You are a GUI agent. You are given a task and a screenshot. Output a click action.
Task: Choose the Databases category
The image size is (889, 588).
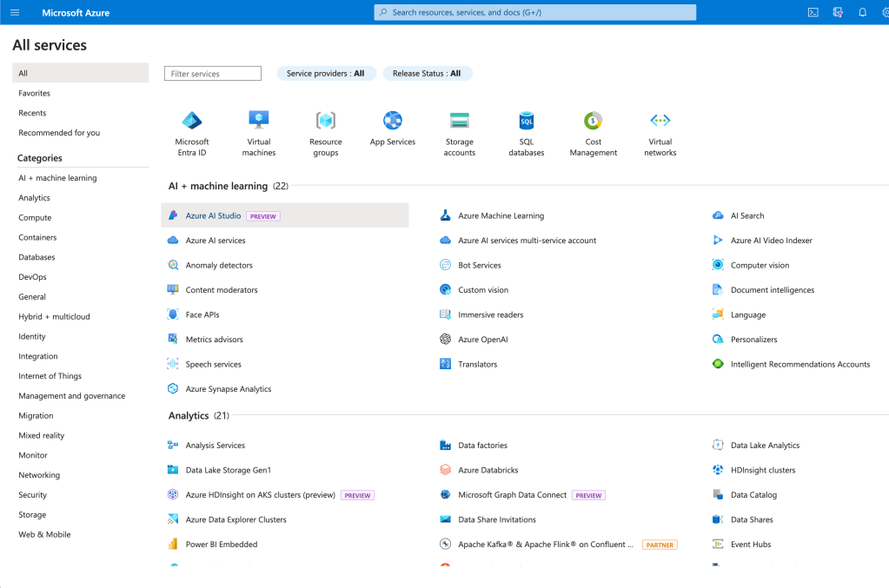coord(36,257)
